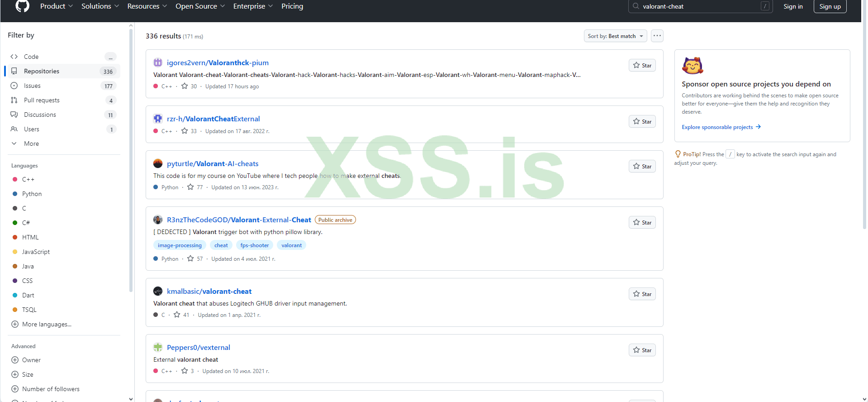
Task: Open the Product dropdown menu
Action: (57, 6)
